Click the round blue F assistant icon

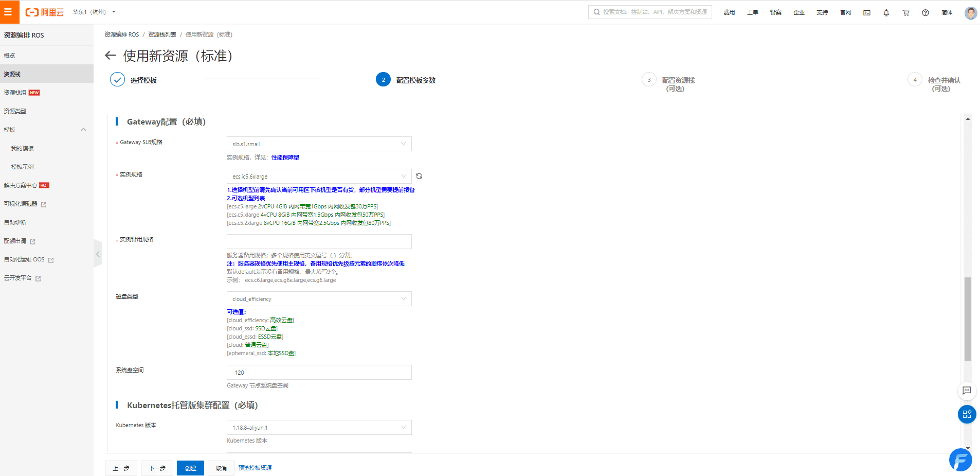tap(960, 460)
